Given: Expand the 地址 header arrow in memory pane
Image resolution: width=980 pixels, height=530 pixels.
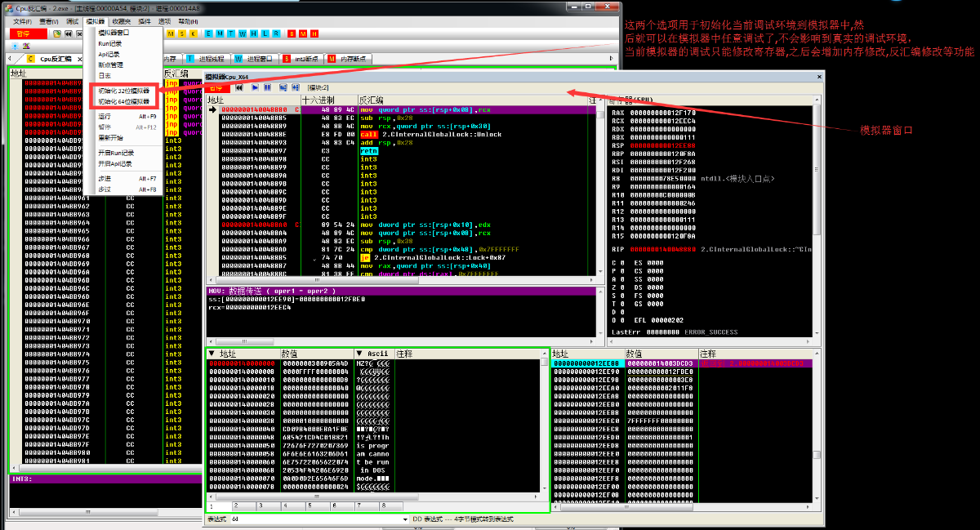Looking at the screenshot, I should point(212,354).
